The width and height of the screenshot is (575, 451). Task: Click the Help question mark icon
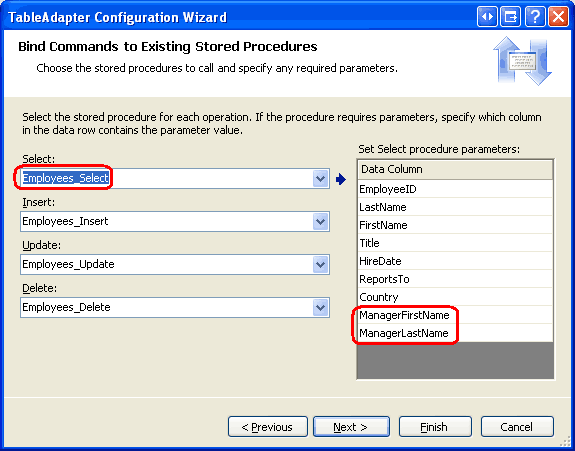click(535, 16)
